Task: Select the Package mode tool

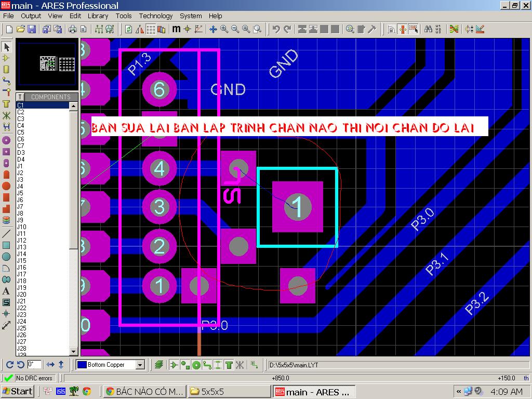Action: [x=6, y=70]
